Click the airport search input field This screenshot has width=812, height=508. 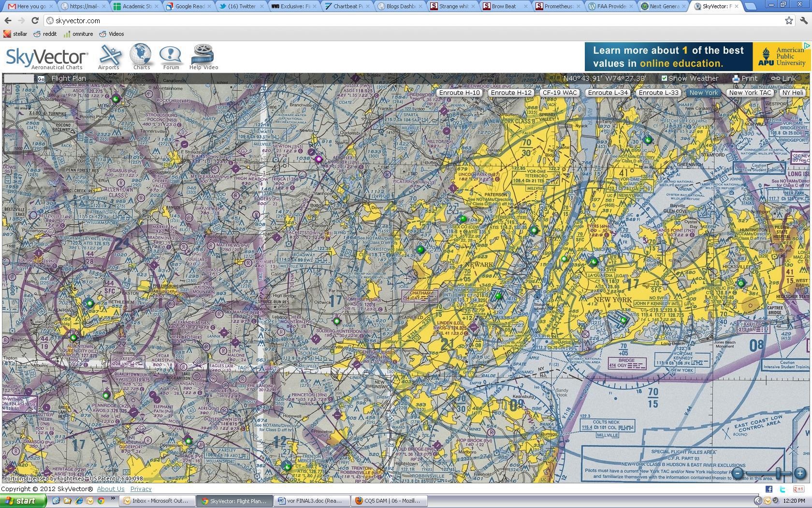(19, 78)
